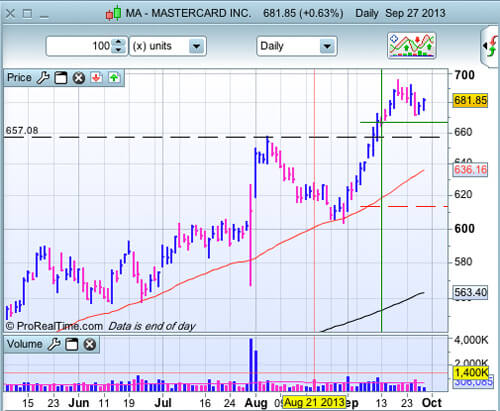Click the quantity field showing 100
This screenshot has height=411, width=500.
coord(80,46)
